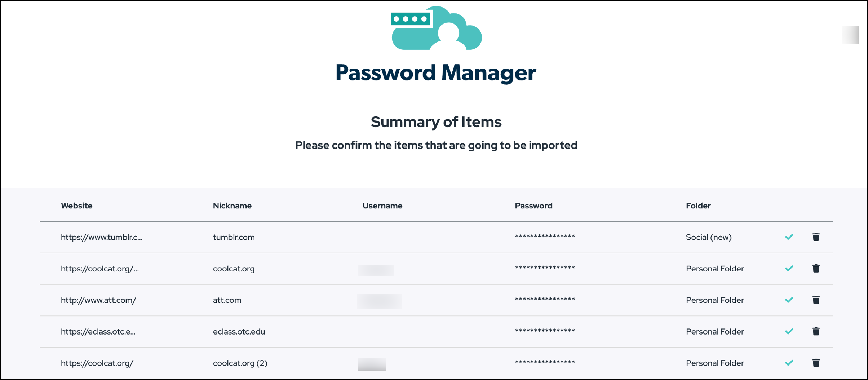This screenshot has width=868, height=380.
Task: Click the checkmark beside the Social (new) folder
Action: tap(789, 237)
